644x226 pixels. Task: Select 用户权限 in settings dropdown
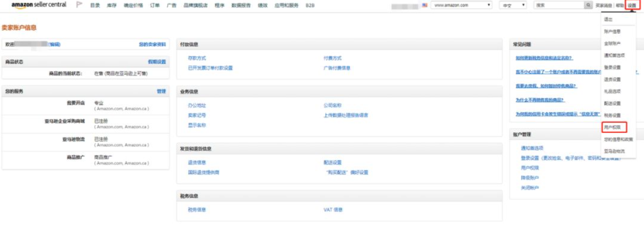tap(612, 127)
